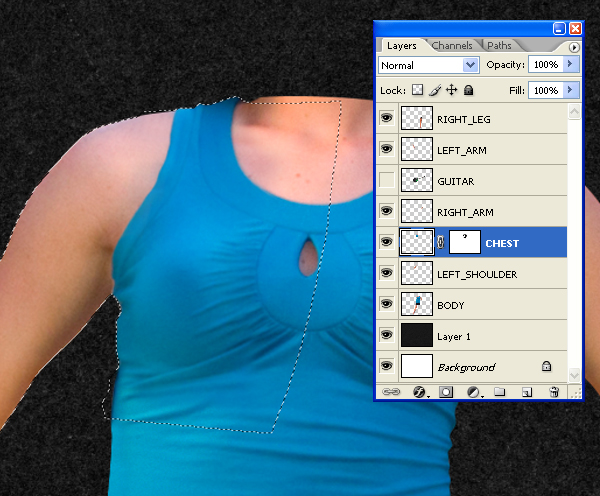Click lock all padlock icon
The width and height of the screenshot is (600, 496).
point(468,90)
